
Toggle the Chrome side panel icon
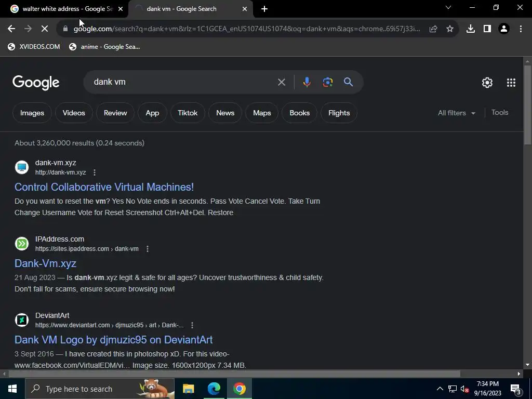pos(487,29)
